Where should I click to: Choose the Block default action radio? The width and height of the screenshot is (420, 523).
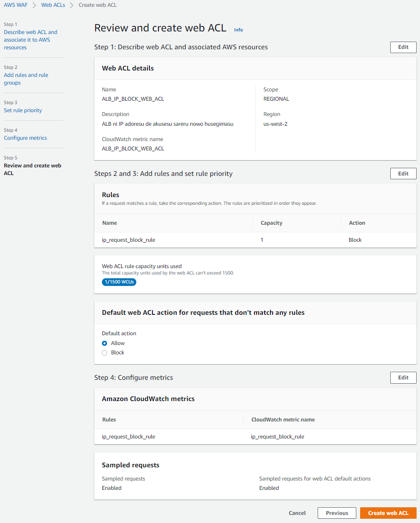pyautogui.click(x=104, y=353)
